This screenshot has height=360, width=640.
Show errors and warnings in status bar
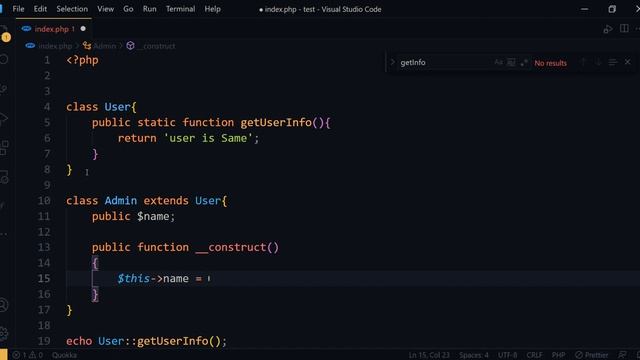[x=28, y=355]
